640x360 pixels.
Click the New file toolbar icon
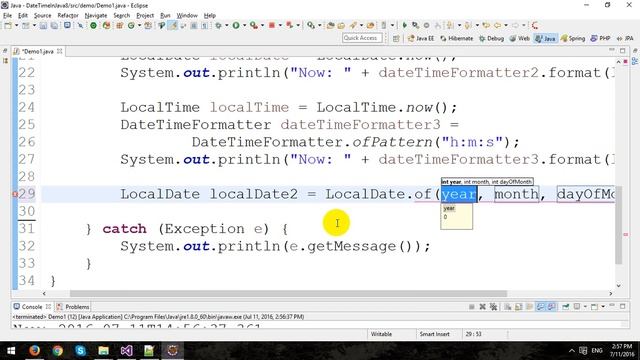(x=8, y=25)
